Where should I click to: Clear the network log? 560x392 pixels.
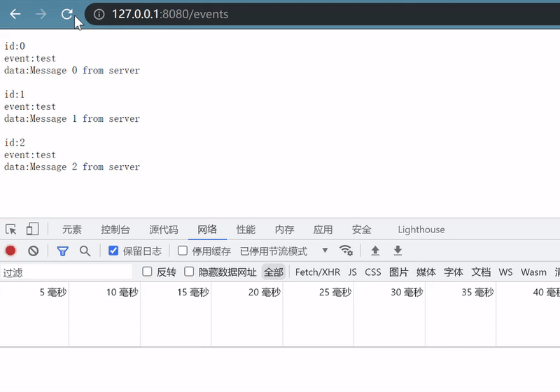(x=33, y=251)
